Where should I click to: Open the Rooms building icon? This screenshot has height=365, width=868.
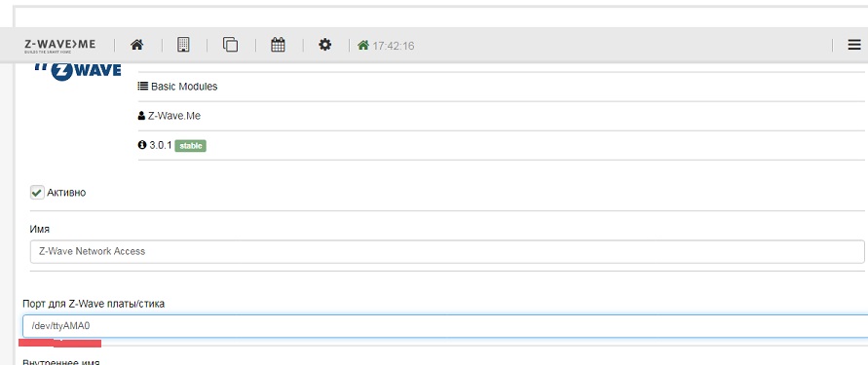[183, 45]
